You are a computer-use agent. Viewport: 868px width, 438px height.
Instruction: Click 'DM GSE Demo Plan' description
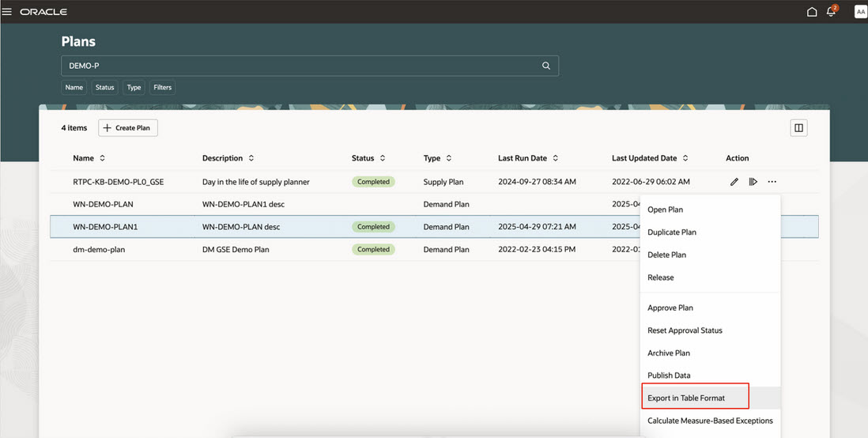(236, 250)
